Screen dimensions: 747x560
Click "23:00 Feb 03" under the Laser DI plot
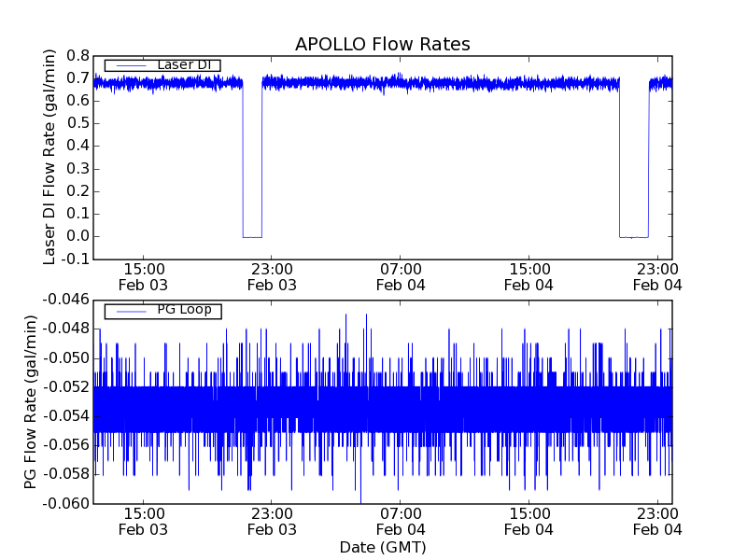click(x=272, y=277)
